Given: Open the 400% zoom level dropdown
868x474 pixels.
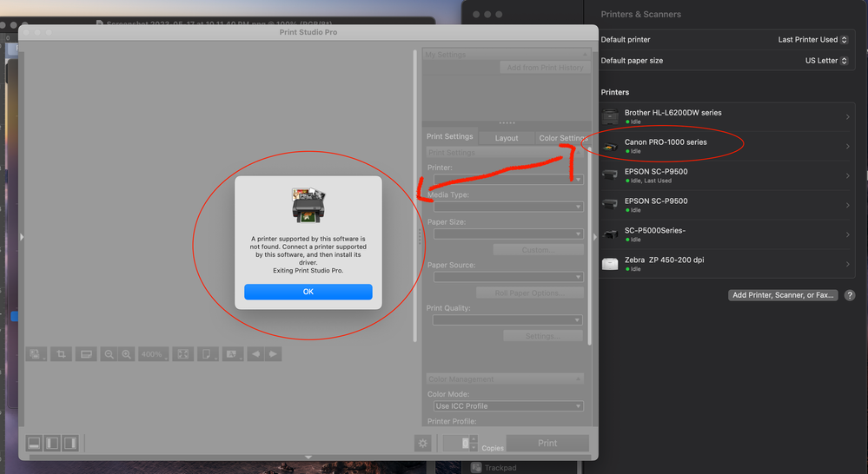Looking at the screenshot, I should click(x=153, y=354).
